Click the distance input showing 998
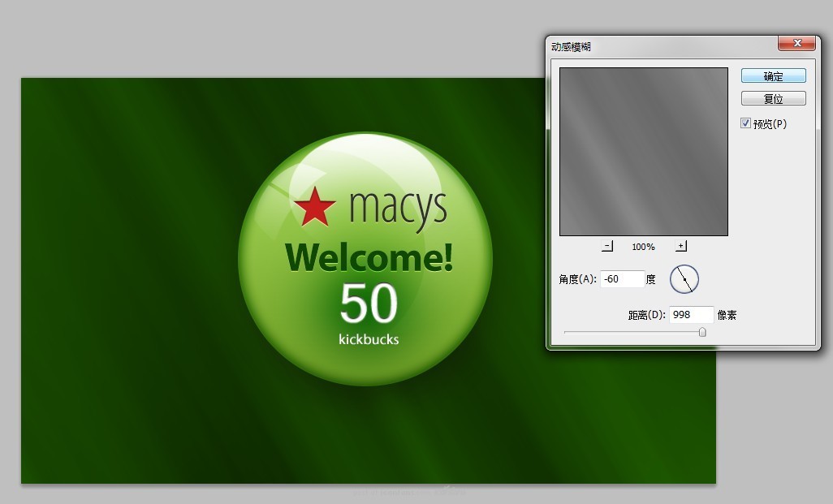 pos(691,315)
